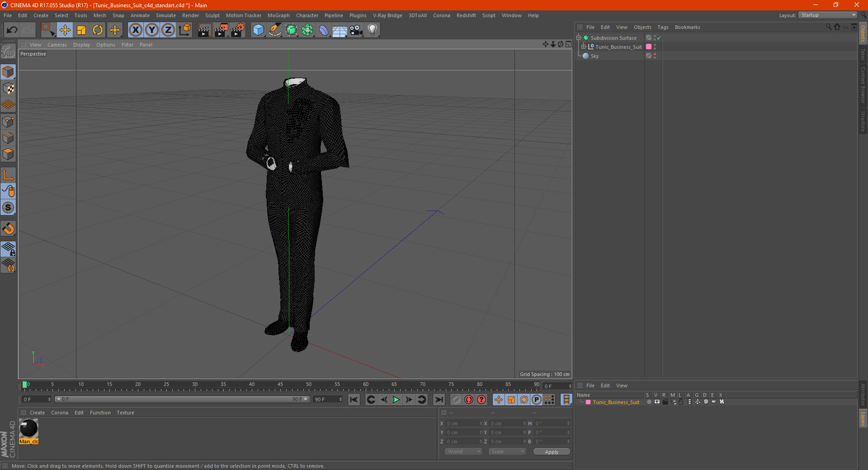Add a Cube primitive object

[x=258, y=30]
